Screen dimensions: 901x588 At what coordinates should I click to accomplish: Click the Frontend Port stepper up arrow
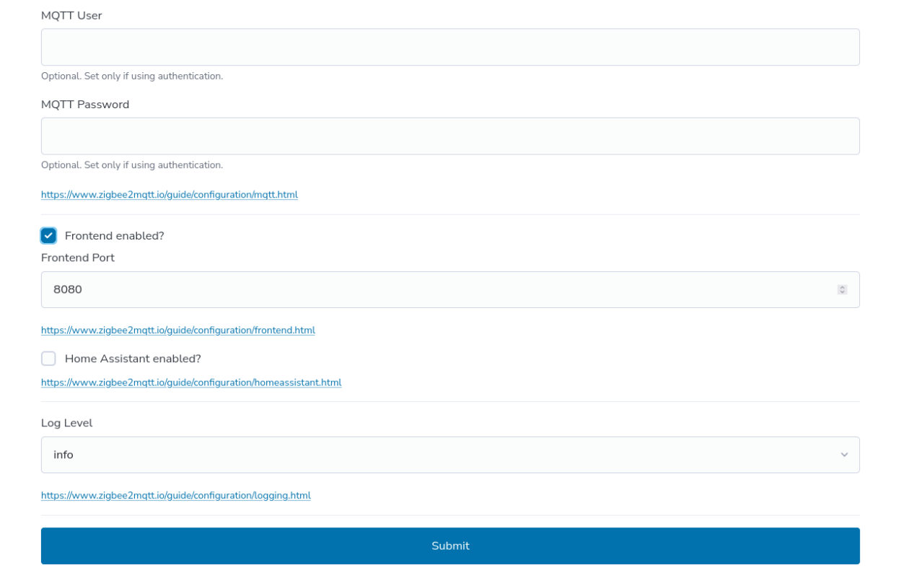tap(842, 287)
